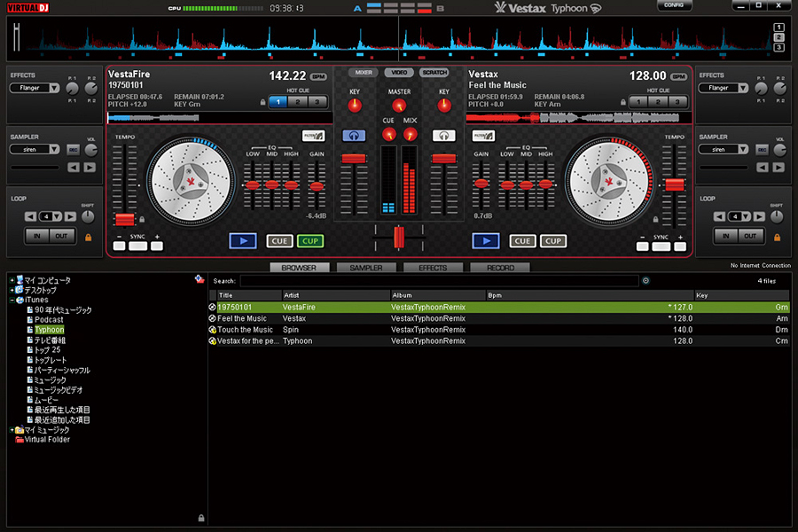The width and height of the screenshot is (798, 532).
Task: Toggle the left deck loop lock
Action: point(88,237)
